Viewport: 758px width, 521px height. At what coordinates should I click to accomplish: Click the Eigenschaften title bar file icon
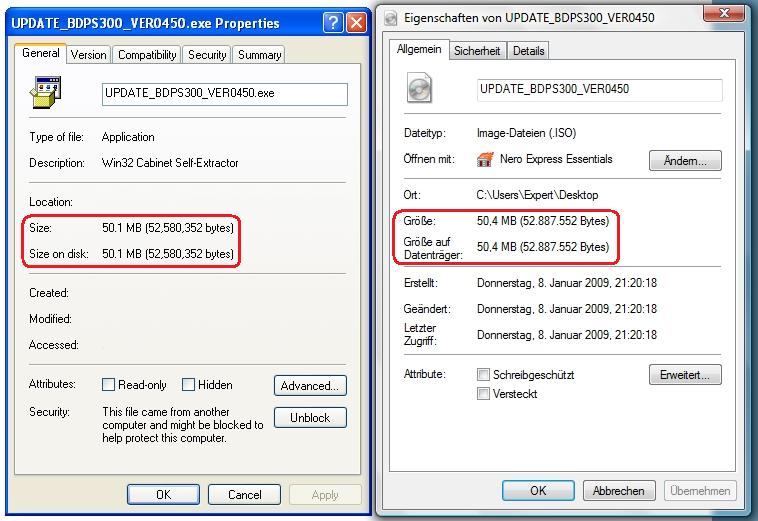[389, 17]
